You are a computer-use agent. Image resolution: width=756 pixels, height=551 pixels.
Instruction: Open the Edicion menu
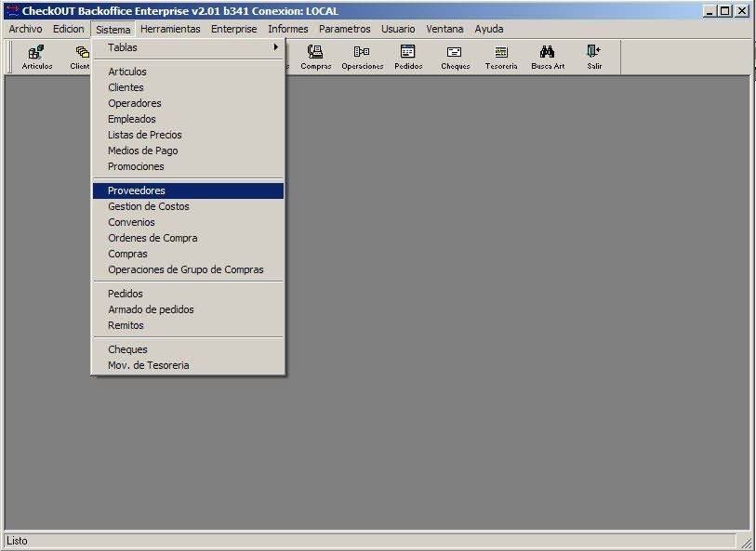69,29
